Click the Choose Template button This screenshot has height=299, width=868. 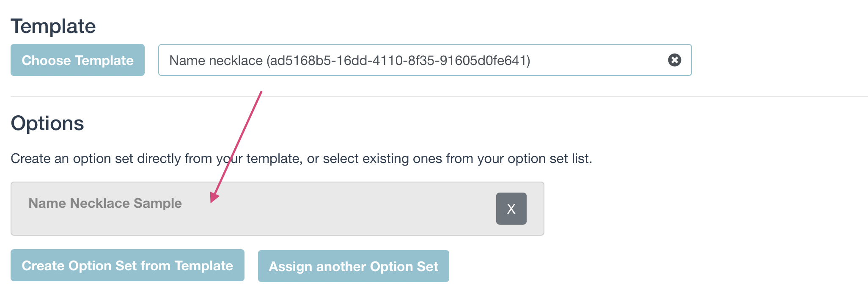click(77, 60)
